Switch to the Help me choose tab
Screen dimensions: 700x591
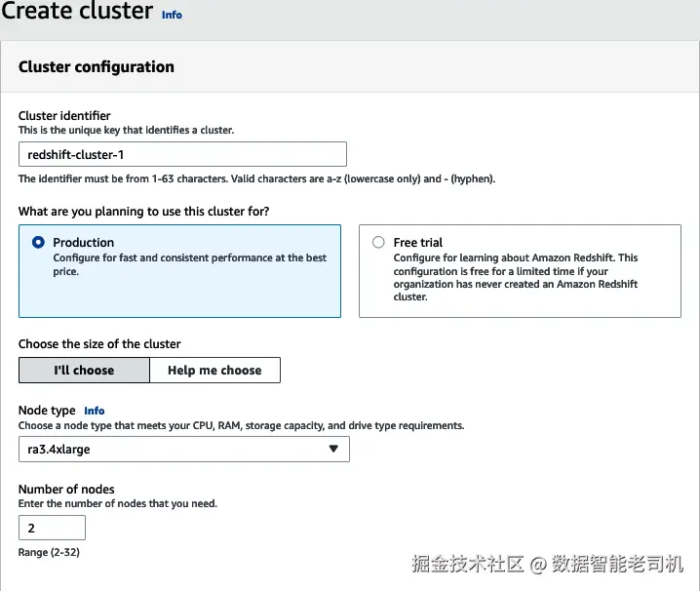[x=214, y=371]
